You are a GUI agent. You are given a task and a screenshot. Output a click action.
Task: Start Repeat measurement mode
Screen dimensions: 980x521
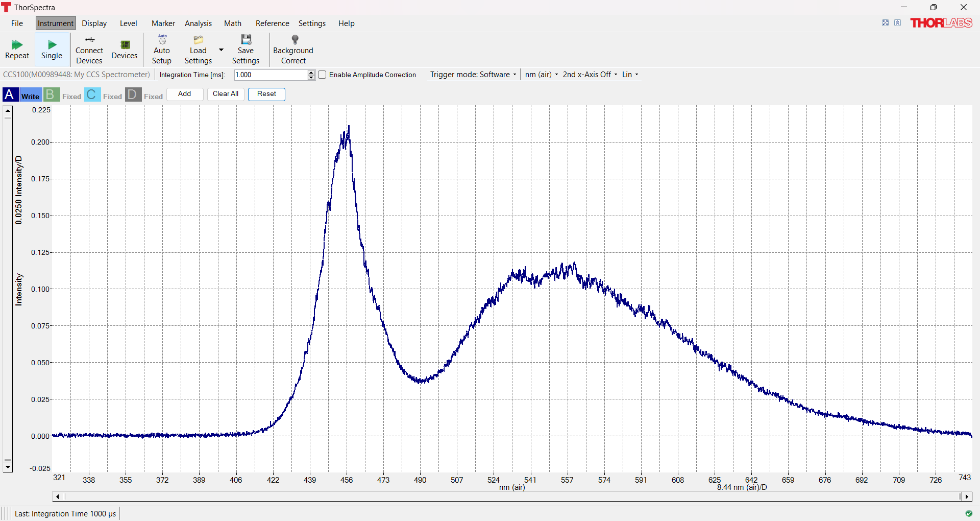pyautogui.click(x=17, y=50)
